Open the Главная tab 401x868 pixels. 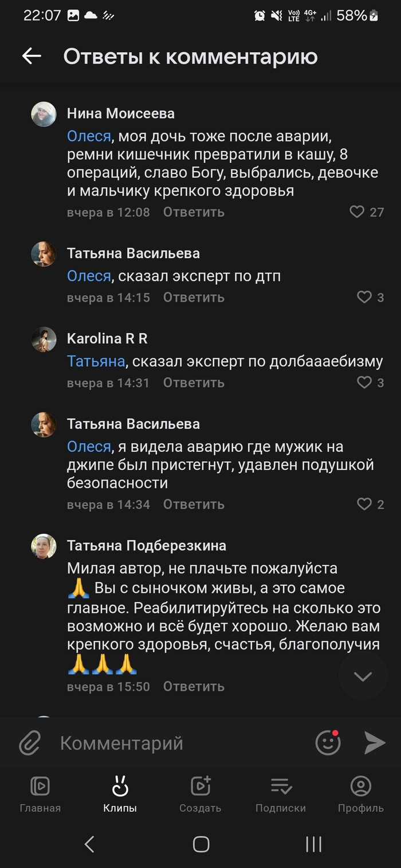coord(40,794)
